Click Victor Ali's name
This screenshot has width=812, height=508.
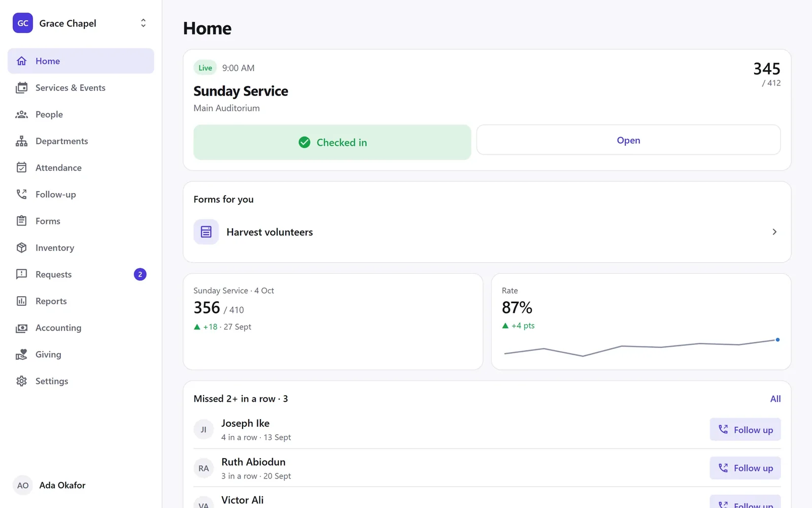[x=243, y=500]
